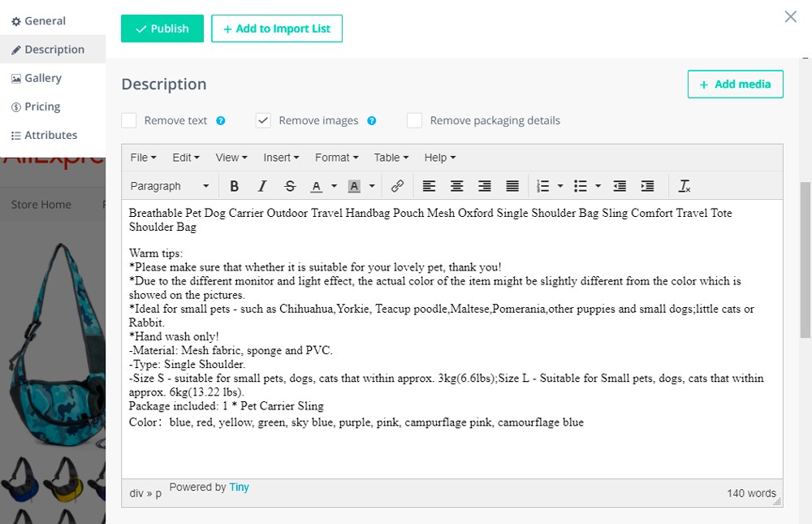This screenshot has height=524, width=812.
Task: Click the 140 words counter
Action: click(x=751, y=493)
